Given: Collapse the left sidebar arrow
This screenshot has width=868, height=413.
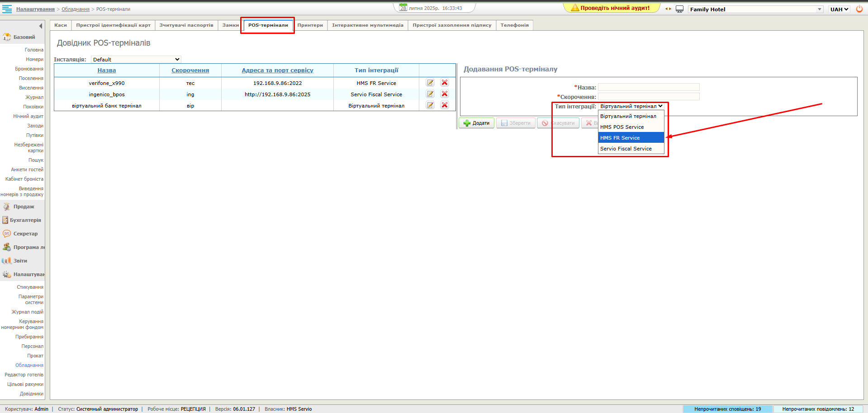Looking at the screenshot, I should click(x=40, y=26).
